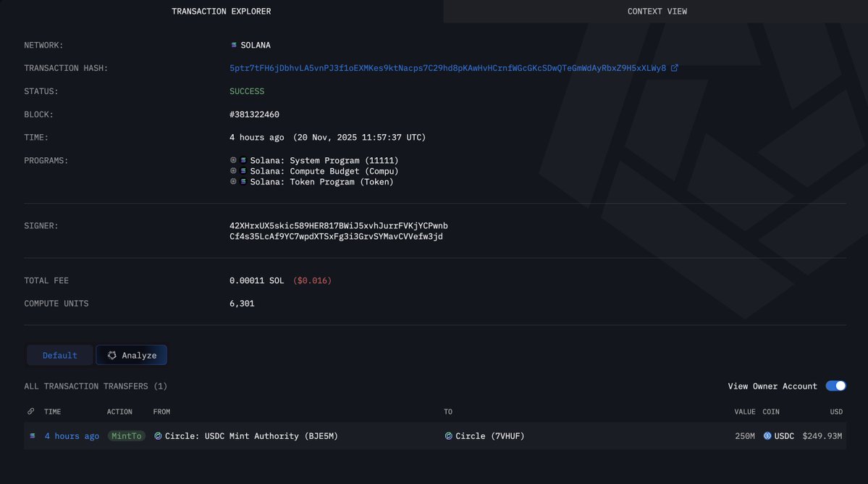Click the scope icon beside System Program

click(233, 160)
